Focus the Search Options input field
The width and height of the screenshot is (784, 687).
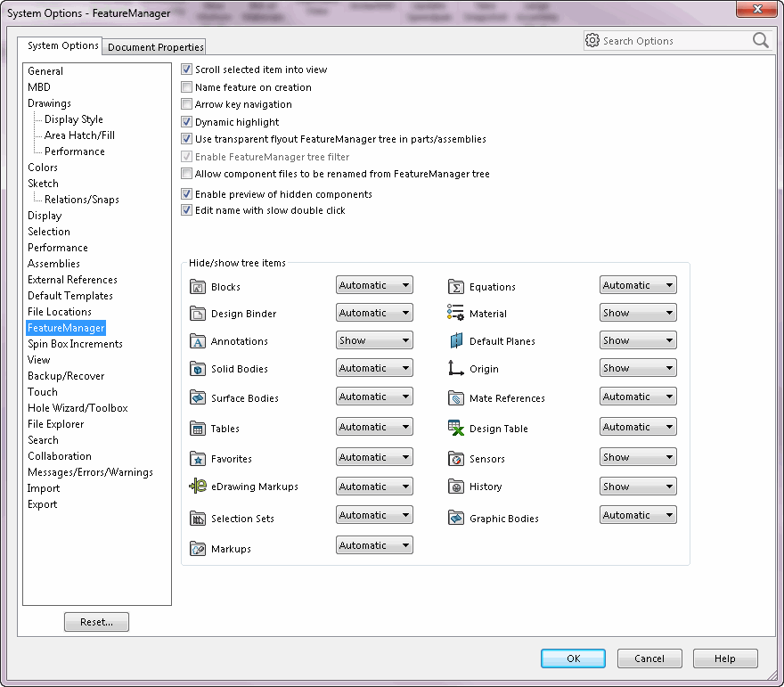pyautogui.click(x=677, y=40)
